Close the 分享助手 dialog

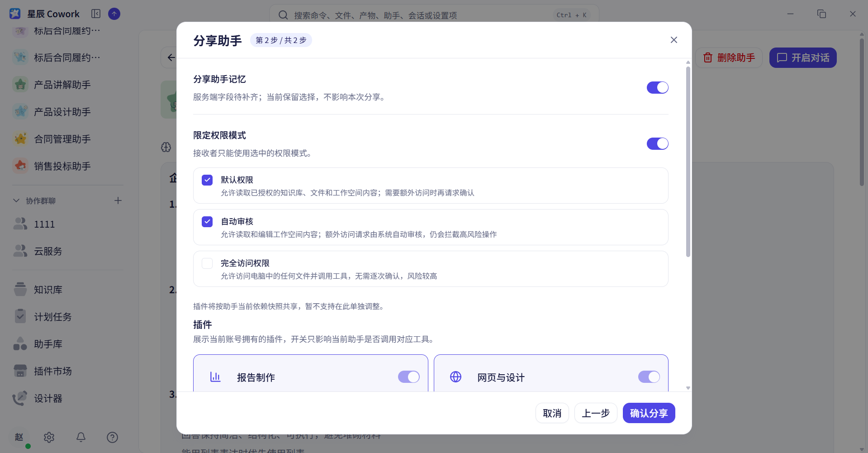tap(674, 40)
